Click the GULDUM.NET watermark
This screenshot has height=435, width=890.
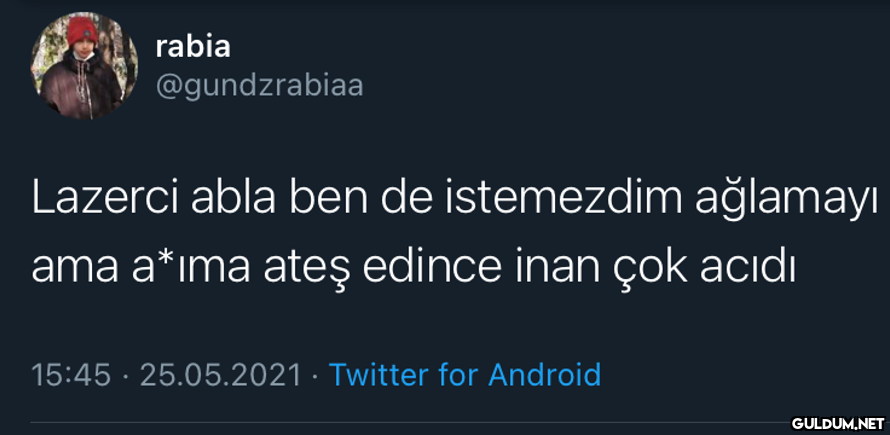(x=833, y=420)
